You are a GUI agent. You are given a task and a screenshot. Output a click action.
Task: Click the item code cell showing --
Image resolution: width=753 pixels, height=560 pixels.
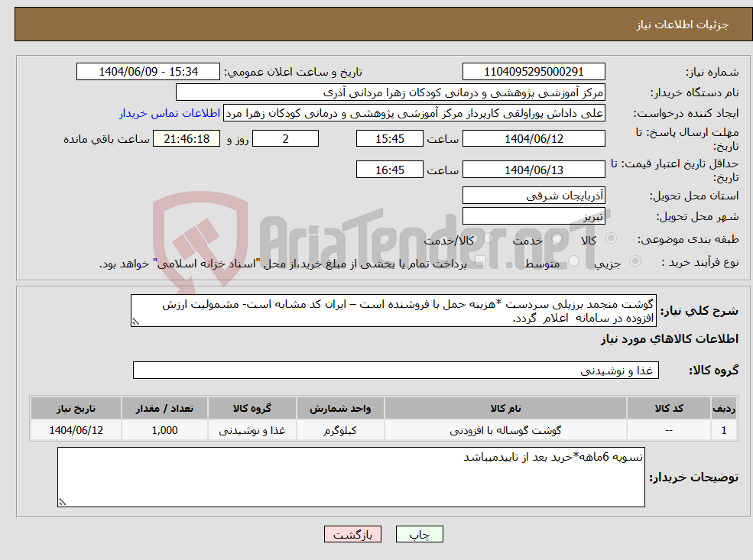668,430
